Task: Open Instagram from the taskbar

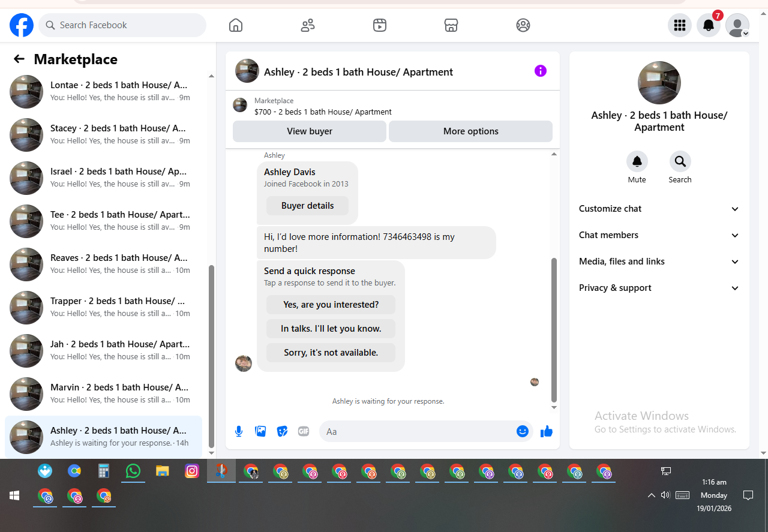Action: [191, 471]
